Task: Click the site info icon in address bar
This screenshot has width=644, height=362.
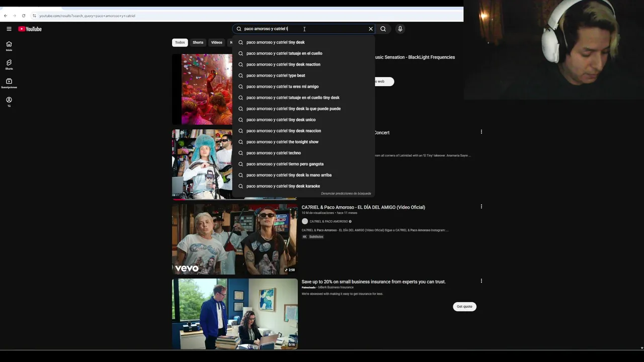Action: 34,16
